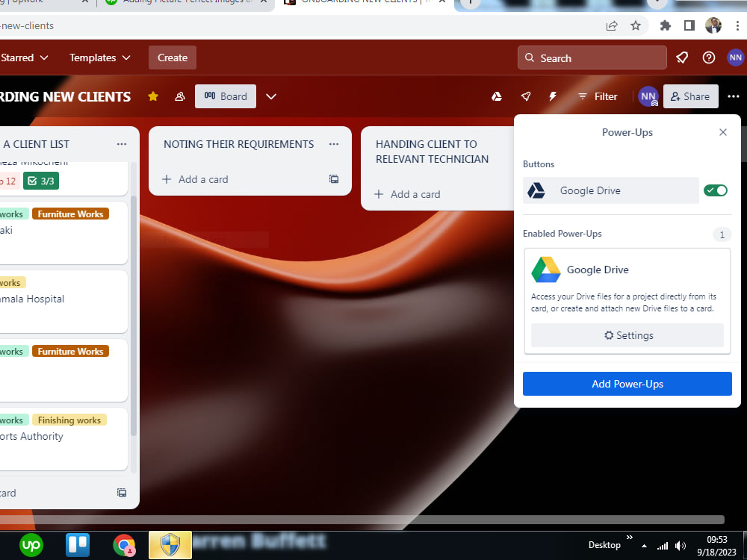The image size is (747, 560).
Task: Close the Power-Ups panel
Action: point(722,132)
